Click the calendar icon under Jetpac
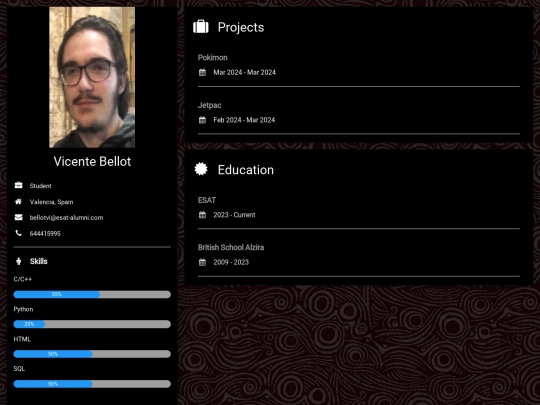The height and width of the screenshot is (405, 540). coord(202,120)
